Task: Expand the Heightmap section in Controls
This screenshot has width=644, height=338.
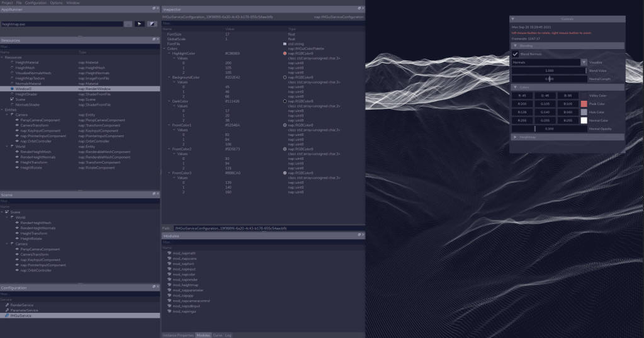Action: coord(516,136)
